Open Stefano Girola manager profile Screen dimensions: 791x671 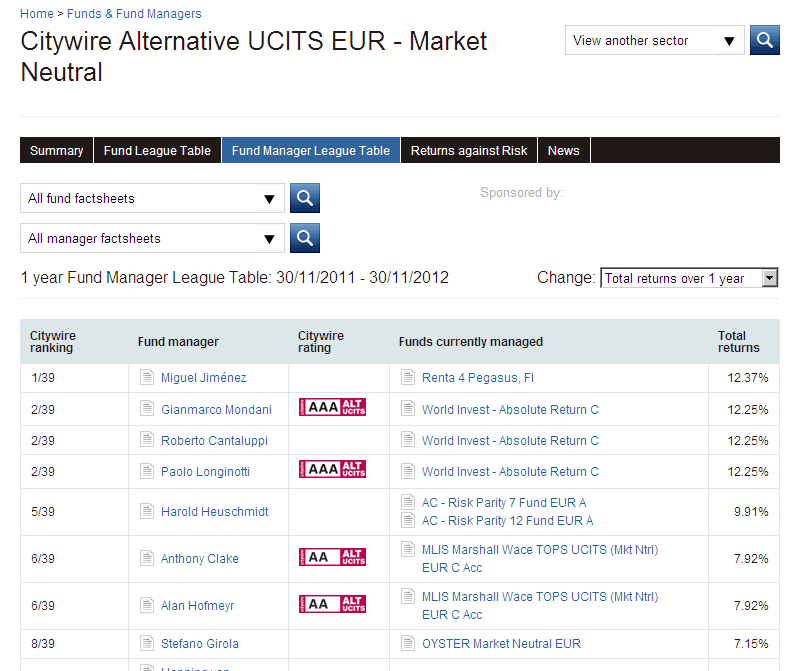pos(200,644)
